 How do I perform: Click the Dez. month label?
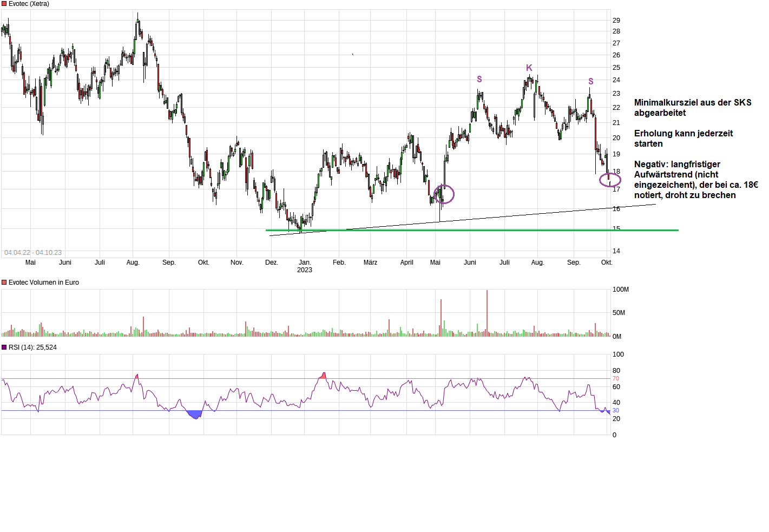(272, 262)
